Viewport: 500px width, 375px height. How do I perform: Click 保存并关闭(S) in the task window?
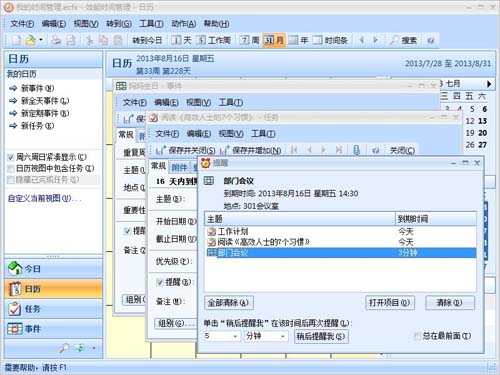186,151
